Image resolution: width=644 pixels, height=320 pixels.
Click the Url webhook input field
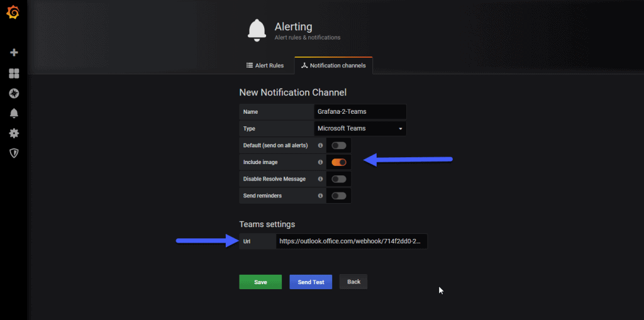pos(352,241)
